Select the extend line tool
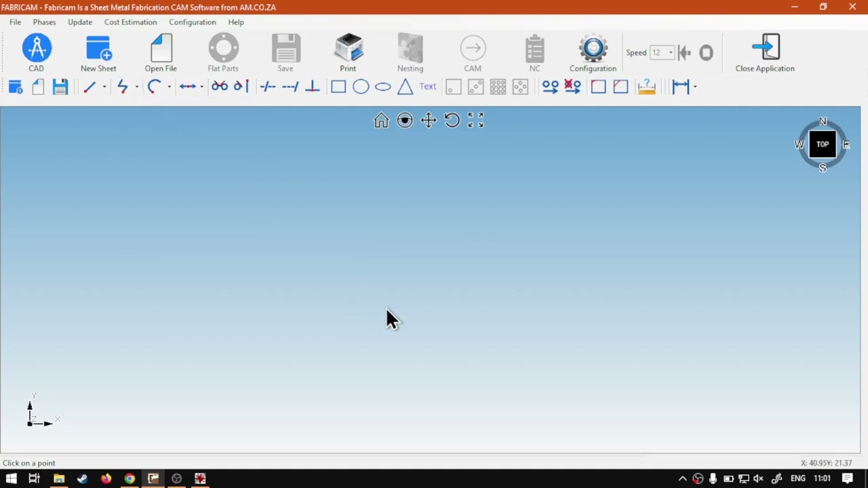Image resolution: width=868 pixels, height=488 pixels. 290,87
